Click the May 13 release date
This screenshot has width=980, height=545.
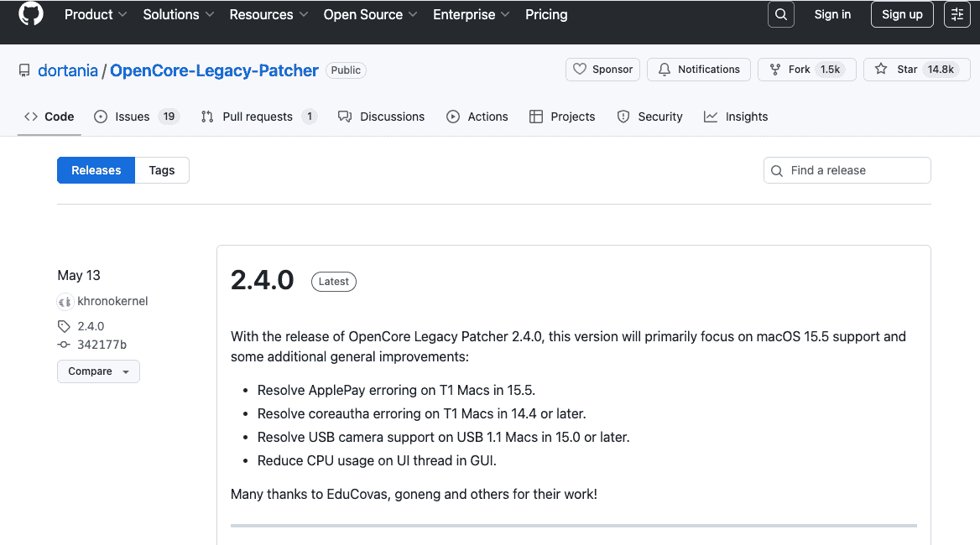pyautogui.click(x=79, y=275)
